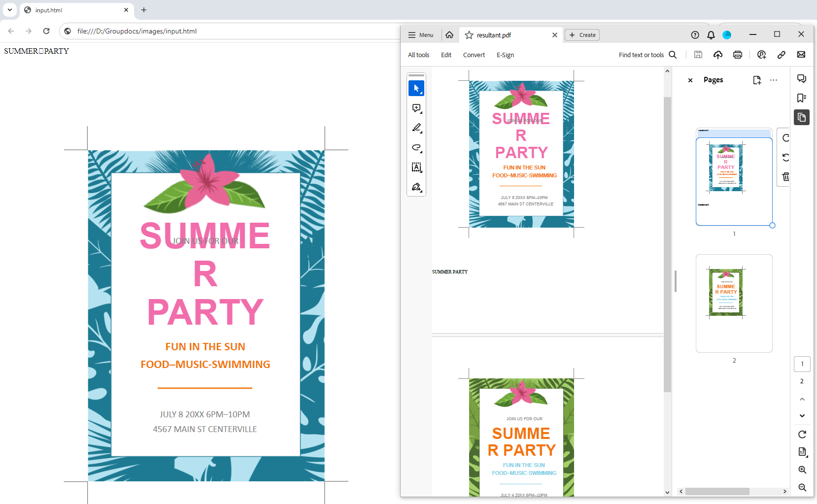Choose the Add comment tool
This screenshot has height=504, width=817.
tap(416, 108)
